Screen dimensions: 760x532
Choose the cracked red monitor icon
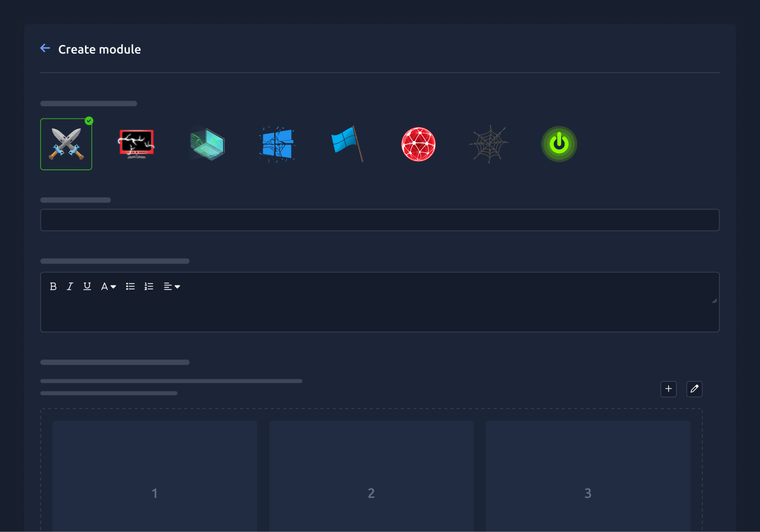click(x=136, y=144)
